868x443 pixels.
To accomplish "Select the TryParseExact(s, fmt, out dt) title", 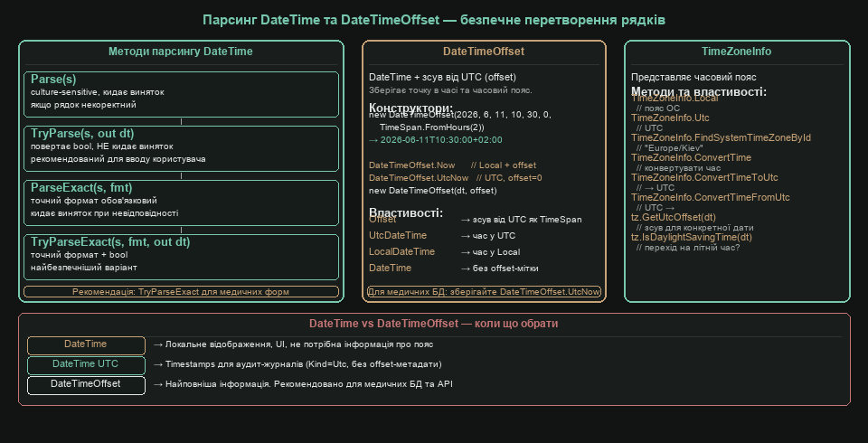I will (x=110, y=242).
